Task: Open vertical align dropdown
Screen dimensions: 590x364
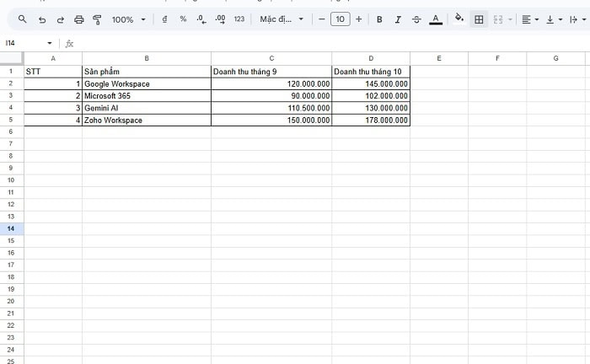Action: tap(554, 19)
